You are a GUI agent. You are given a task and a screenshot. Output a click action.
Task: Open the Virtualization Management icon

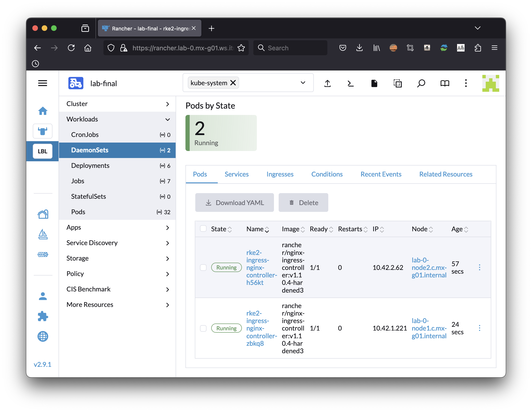pos(43,254)
